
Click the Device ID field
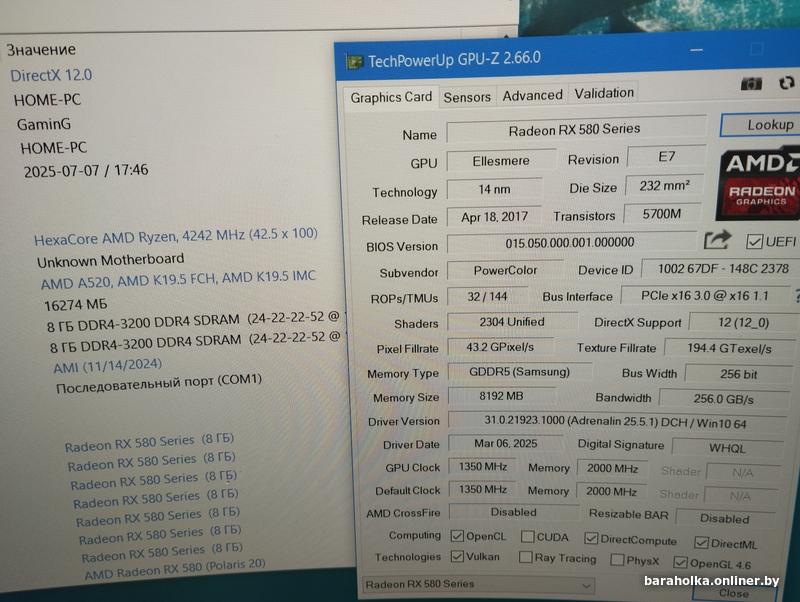tap(721, 268)
